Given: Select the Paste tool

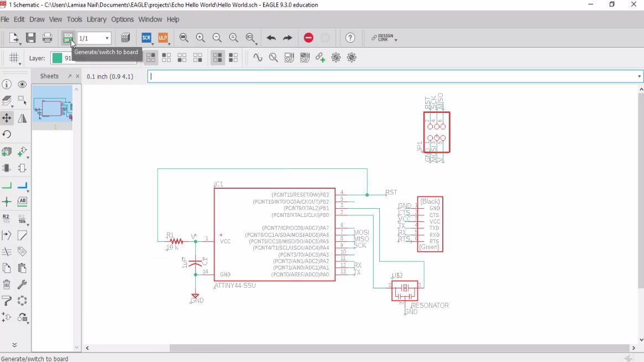Looking at the screenshot, I should click(x=22, y=268).
